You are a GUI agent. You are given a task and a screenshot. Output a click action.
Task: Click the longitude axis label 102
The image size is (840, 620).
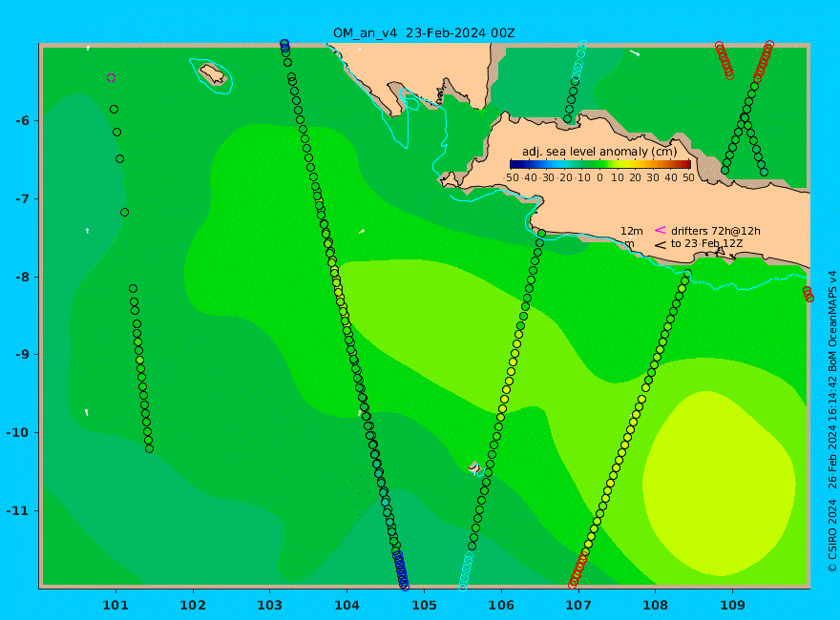tap(192, 606)
